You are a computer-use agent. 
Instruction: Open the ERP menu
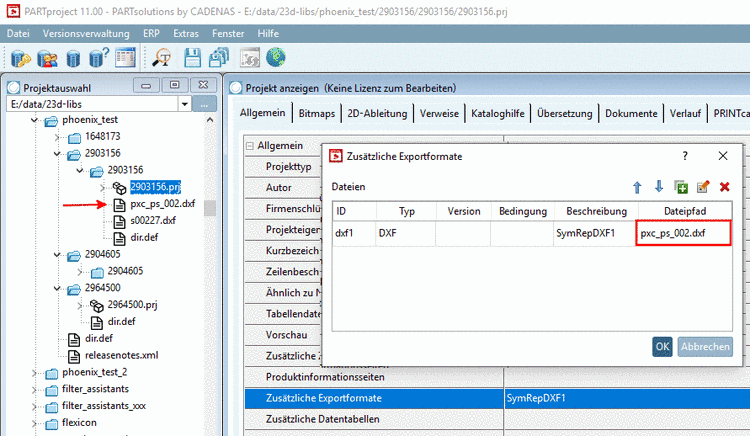click(151, 33)
